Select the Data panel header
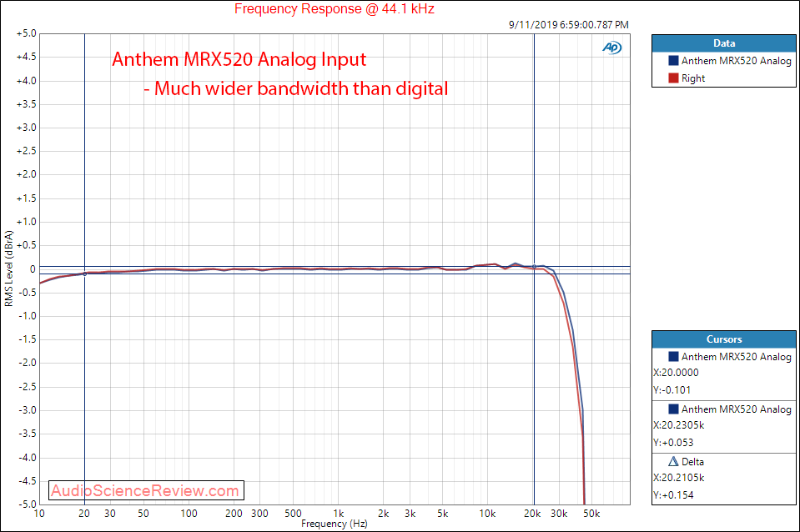 pos(724,43)
